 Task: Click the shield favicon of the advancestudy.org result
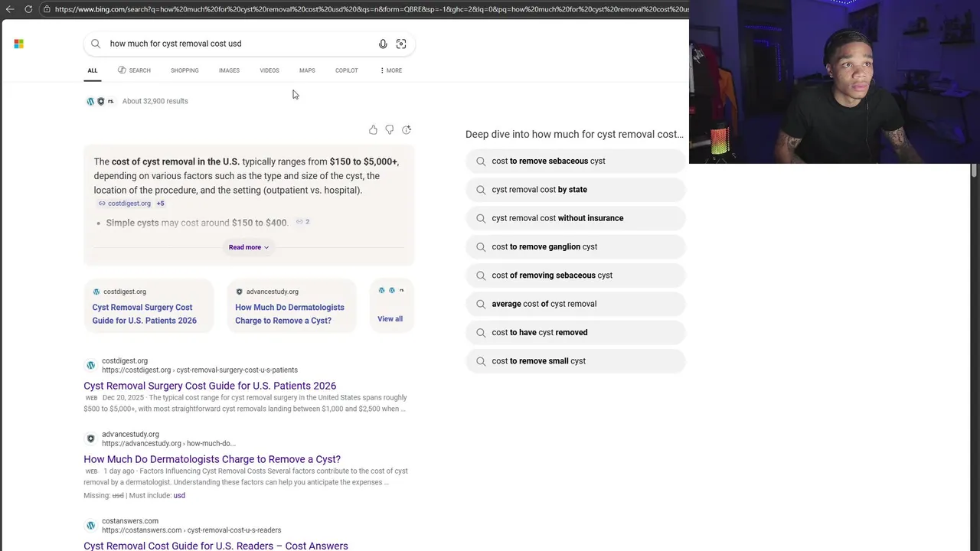(x=90, y=439)
